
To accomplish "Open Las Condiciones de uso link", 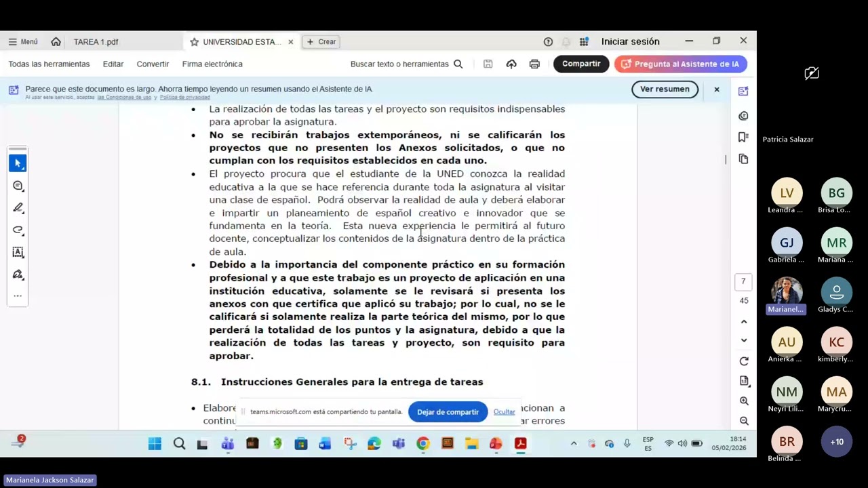I will (x=124, y=98).
